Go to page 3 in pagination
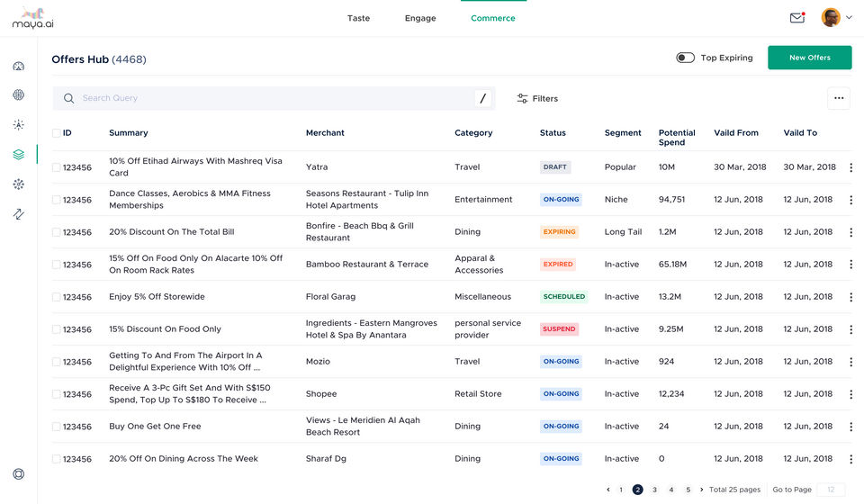864x504 pixels. (654, 490)
